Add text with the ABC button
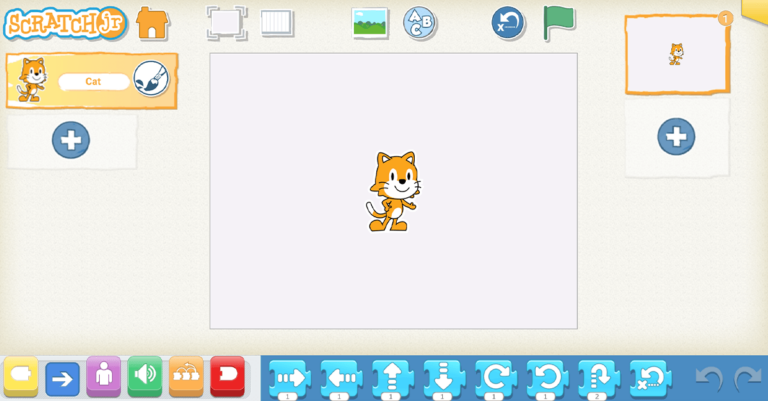Screen dimensions: 768x401 pyautogui.click(x=420, y=23)
